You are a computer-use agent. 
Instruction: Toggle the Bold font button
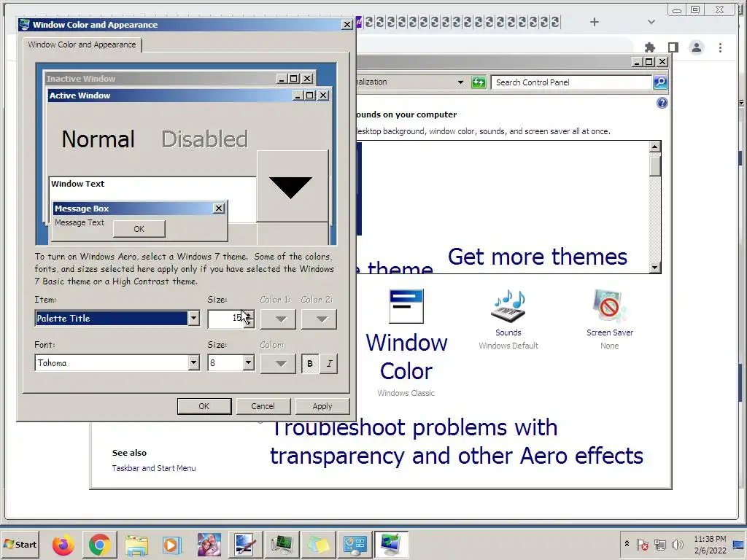(310, 364)
